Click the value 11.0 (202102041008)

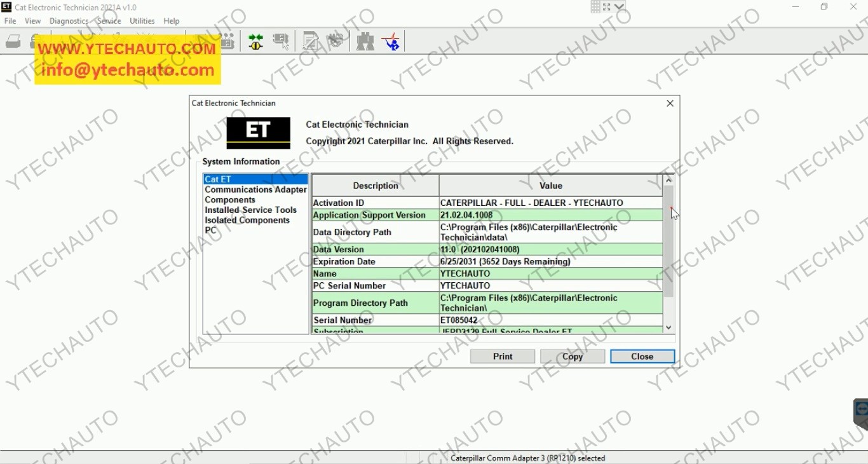(480, 249)
